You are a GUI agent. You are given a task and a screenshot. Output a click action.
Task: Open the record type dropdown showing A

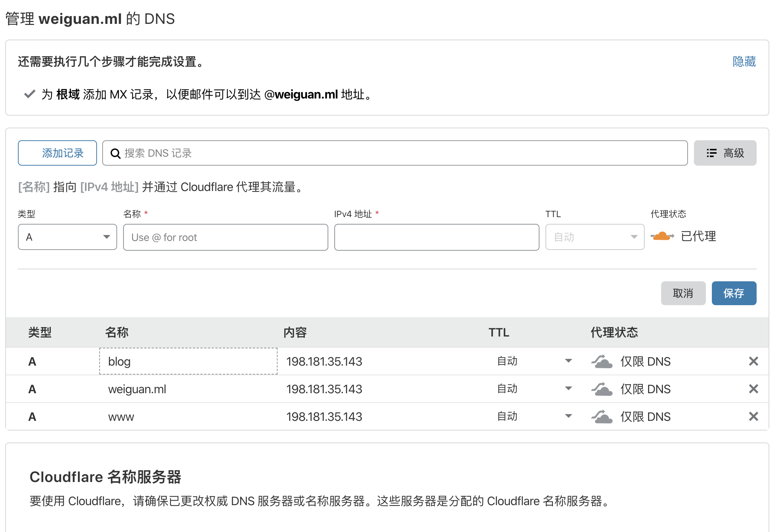click(68, 237)
